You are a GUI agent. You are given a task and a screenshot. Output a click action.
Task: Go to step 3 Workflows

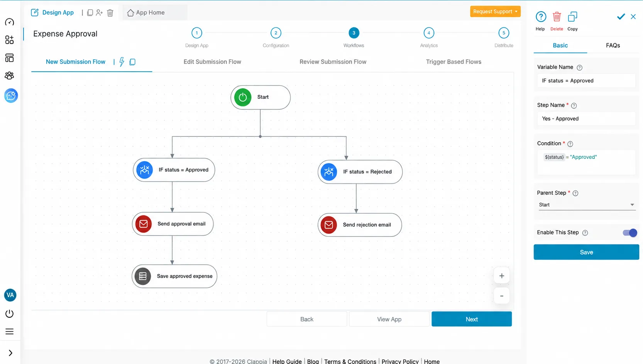click(354, 33)
